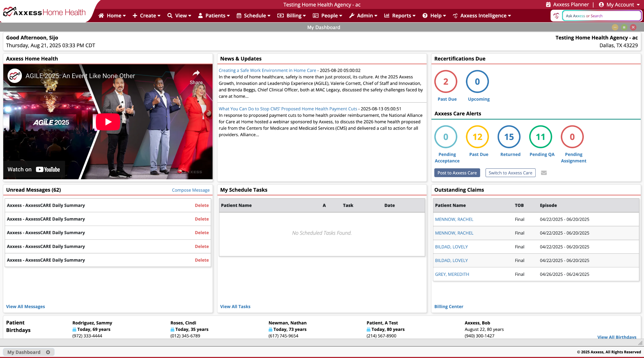Open the Pending Acceptance alerts circle
The width and height of the screenshot is (644, 358).
click(x=446, y=137)
